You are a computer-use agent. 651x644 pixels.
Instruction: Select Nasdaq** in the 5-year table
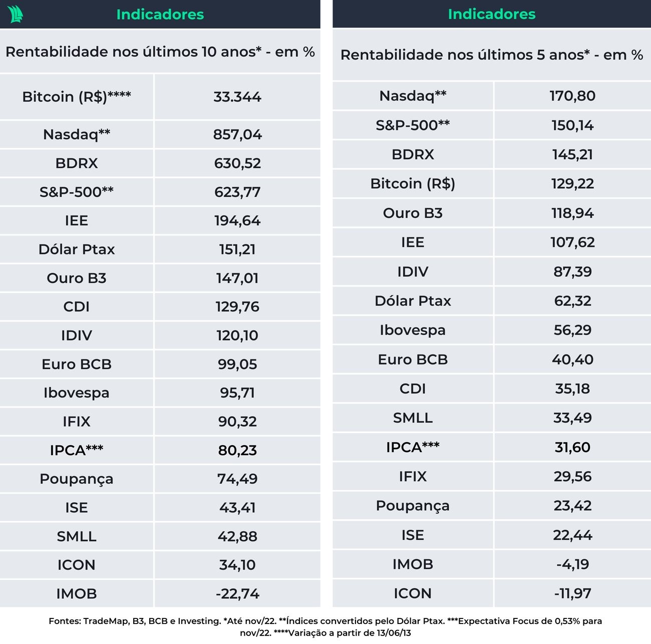413,96
